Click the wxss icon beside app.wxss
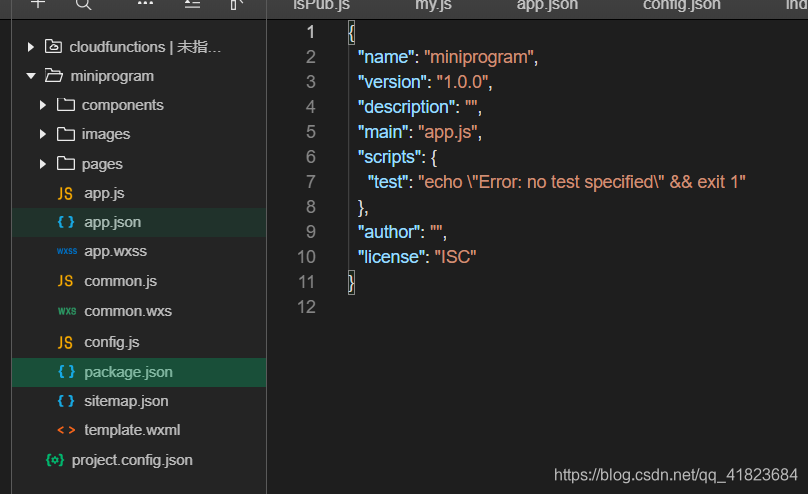This screenshot has height=494, width=808. point(66,252)
